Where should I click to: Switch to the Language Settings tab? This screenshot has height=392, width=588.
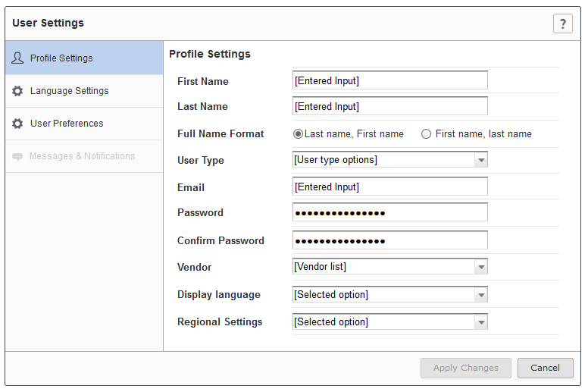[69, 91]
